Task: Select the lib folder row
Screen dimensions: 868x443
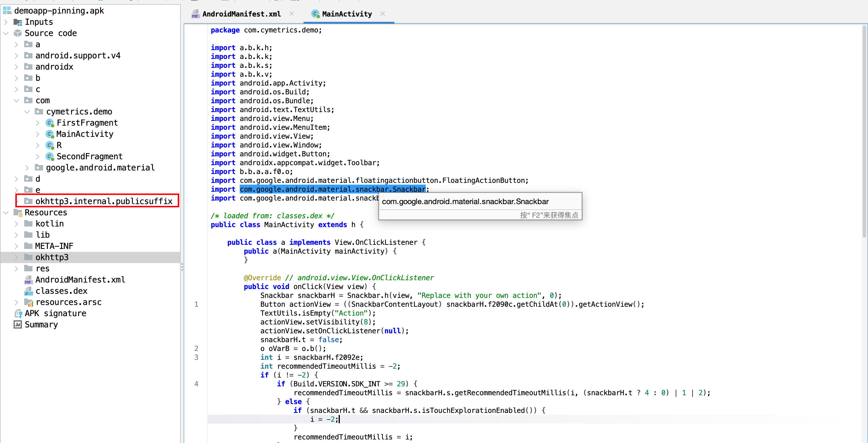Action: pyautogui.click(x=90, y=235)
